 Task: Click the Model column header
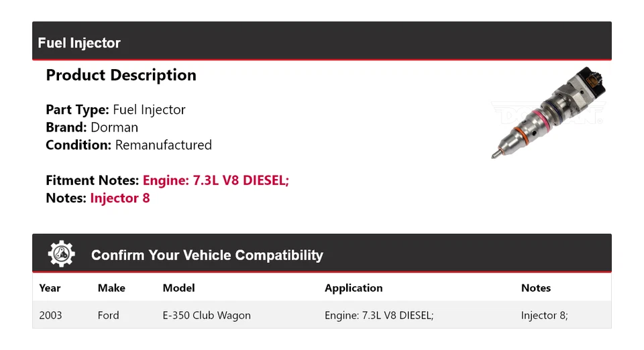(x=178, y=288)
